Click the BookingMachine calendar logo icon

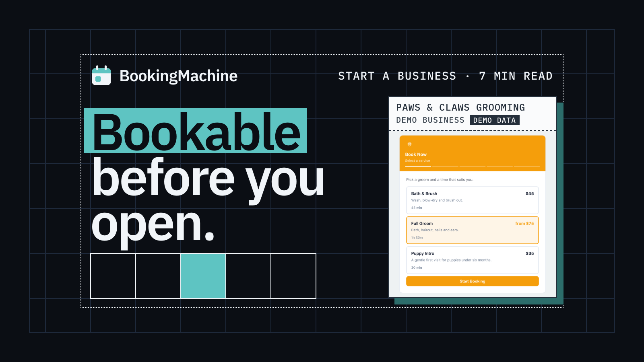(x=101, y=75)
